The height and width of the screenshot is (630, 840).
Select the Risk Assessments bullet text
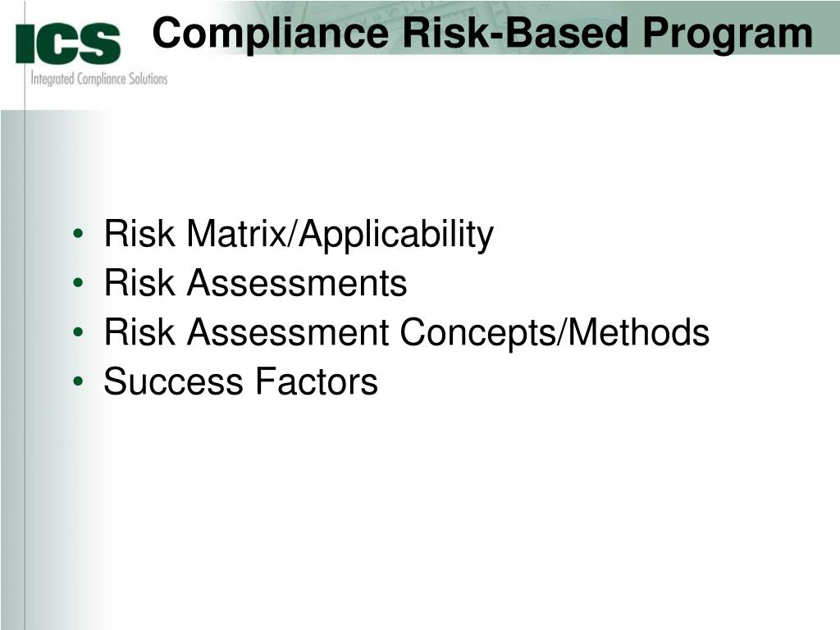255,285
